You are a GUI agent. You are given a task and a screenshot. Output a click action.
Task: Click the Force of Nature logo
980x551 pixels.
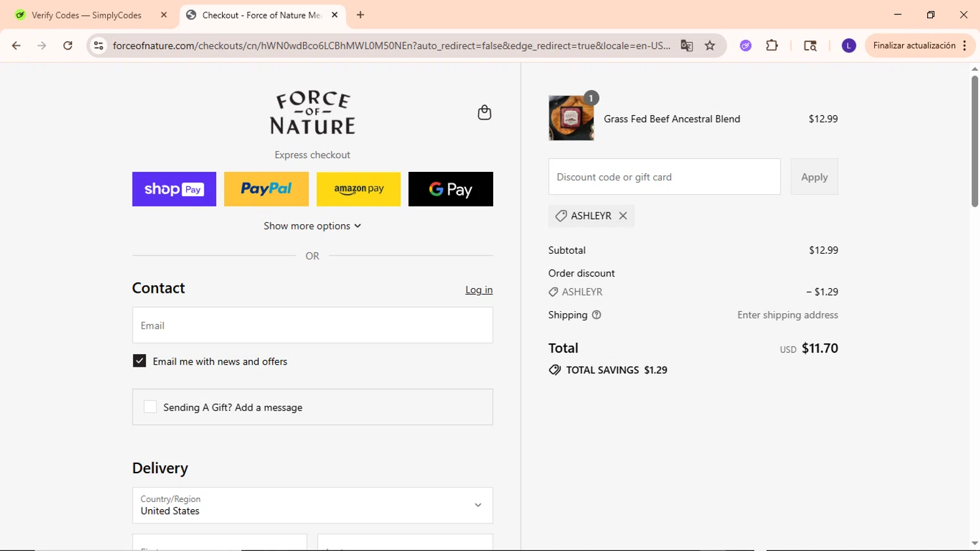312,113
